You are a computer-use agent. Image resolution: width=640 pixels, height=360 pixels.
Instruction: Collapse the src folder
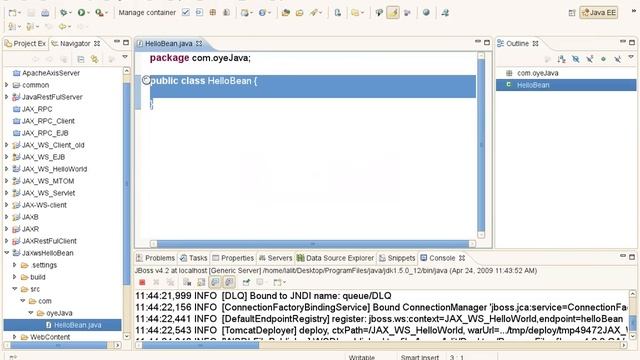[15, 289]
